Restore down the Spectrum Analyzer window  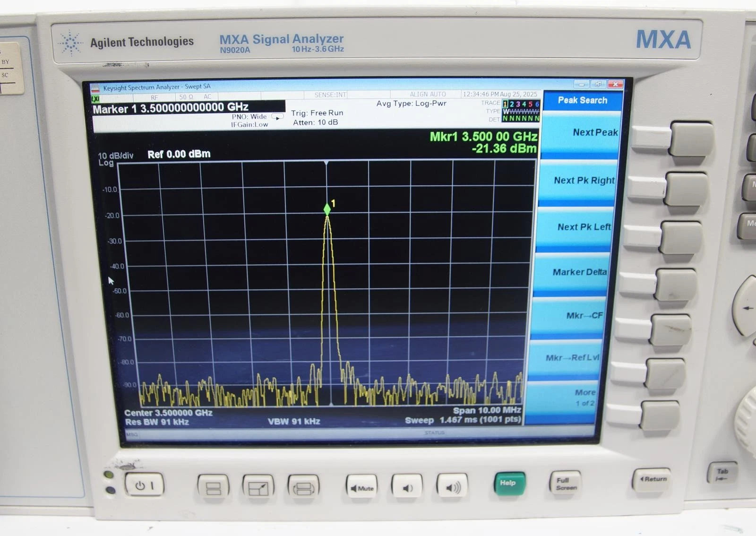click(598, 84)
